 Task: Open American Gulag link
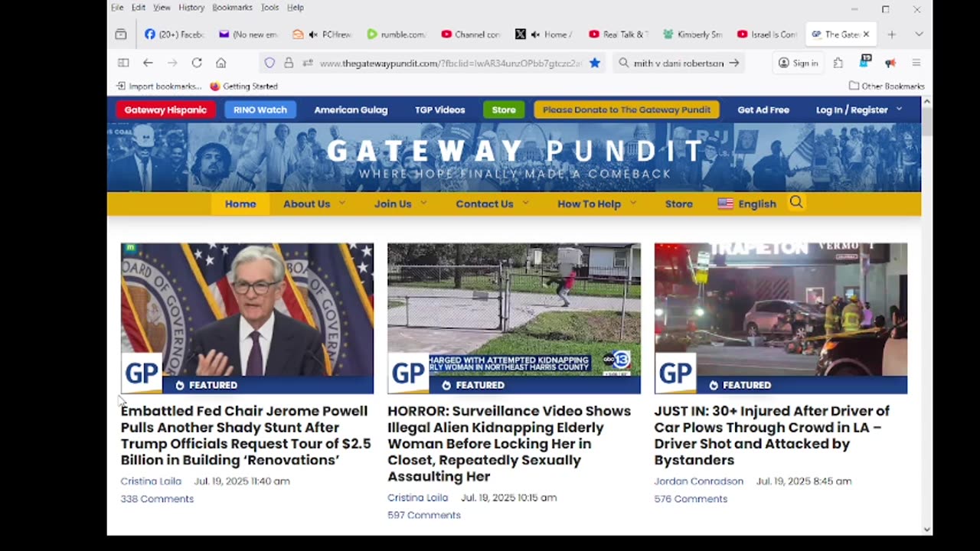coord(351,109)
